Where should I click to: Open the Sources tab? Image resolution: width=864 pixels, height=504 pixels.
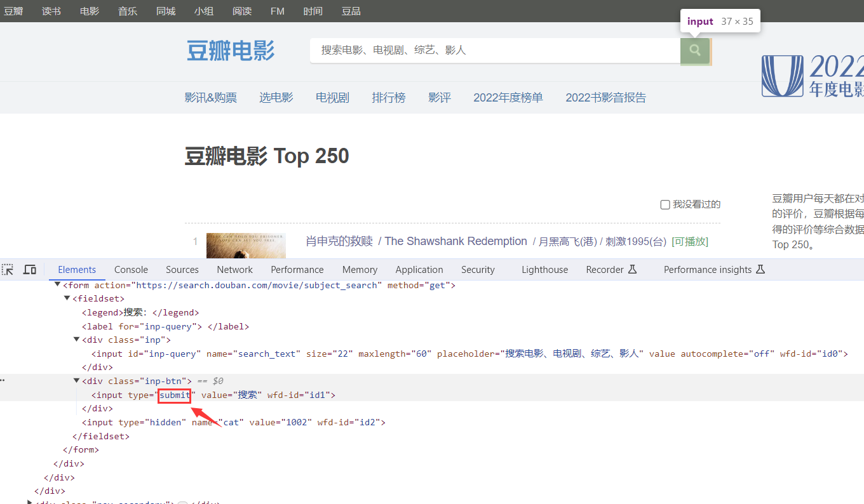coord(182,270)
